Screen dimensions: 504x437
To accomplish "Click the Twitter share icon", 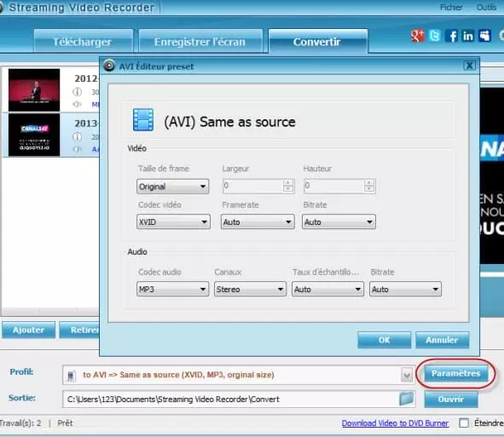I will [x=435, y=36].
